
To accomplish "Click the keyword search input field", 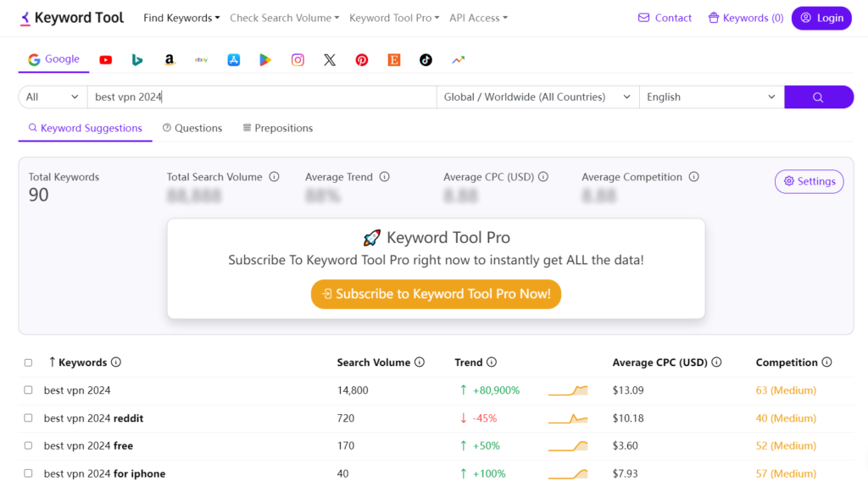I will click(262, 97).
